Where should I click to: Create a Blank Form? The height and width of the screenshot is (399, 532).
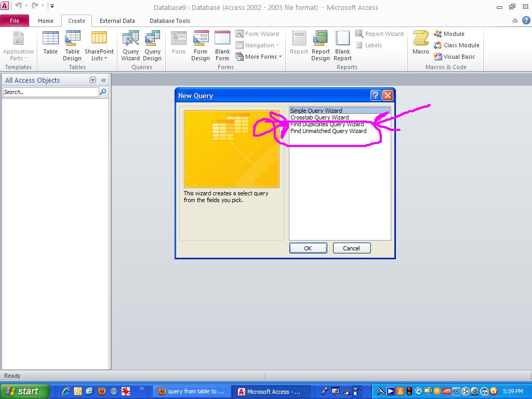click(x=222, y=46)
